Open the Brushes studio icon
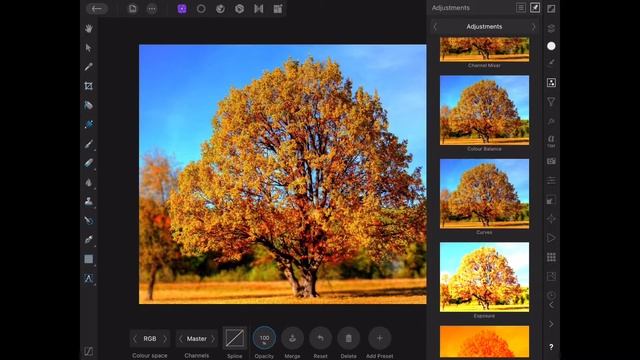 click(551, 62)
